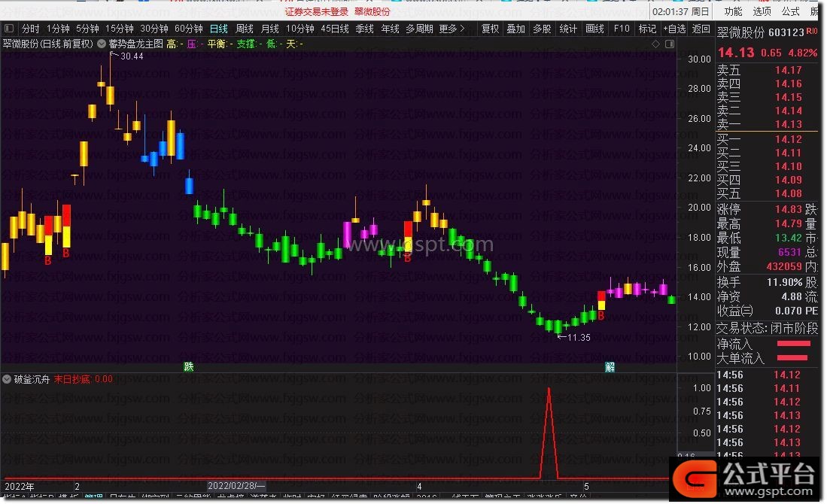The height and width of the screenshot is (504, 827).
Task: Click the 返回 back button
Action: 701,29
